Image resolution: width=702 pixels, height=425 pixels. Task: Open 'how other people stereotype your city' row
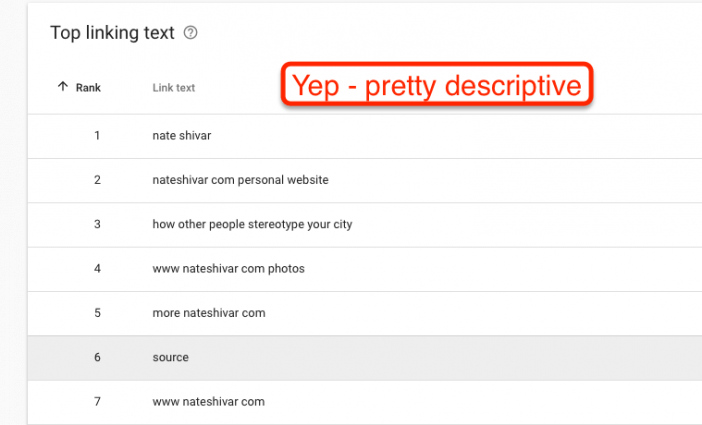click(x=365, y=225)
